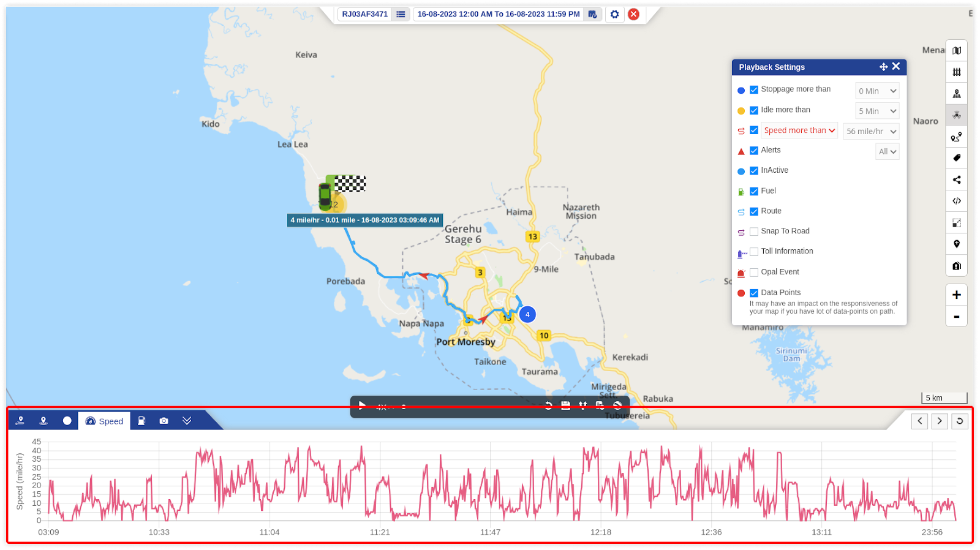This screenshot has width=980, height=550.
Task: Click the camera tab icon
Action: (164, 421)
